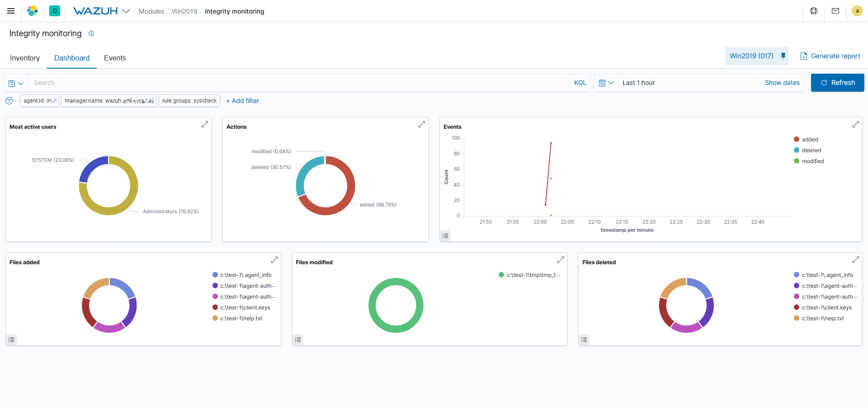Expand the Actions panel to fullscreen
The image size is (868, 407).
422,124
